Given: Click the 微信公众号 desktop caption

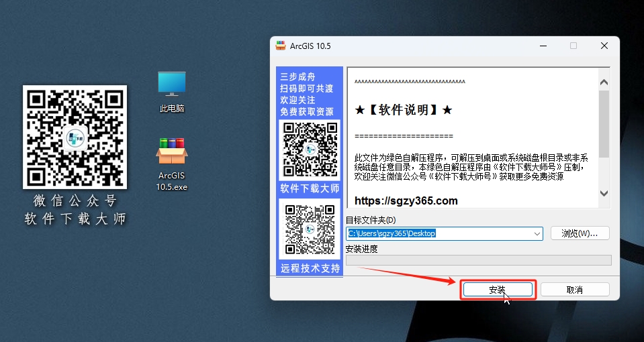Looking at the screenshot, I should pyautogui.click(x=75, y=201).
